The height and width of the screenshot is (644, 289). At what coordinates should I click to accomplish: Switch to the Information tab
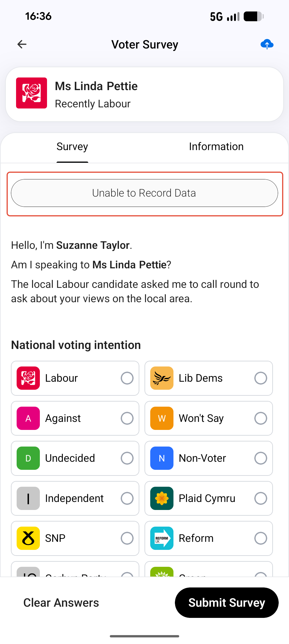tap(216, 147)
